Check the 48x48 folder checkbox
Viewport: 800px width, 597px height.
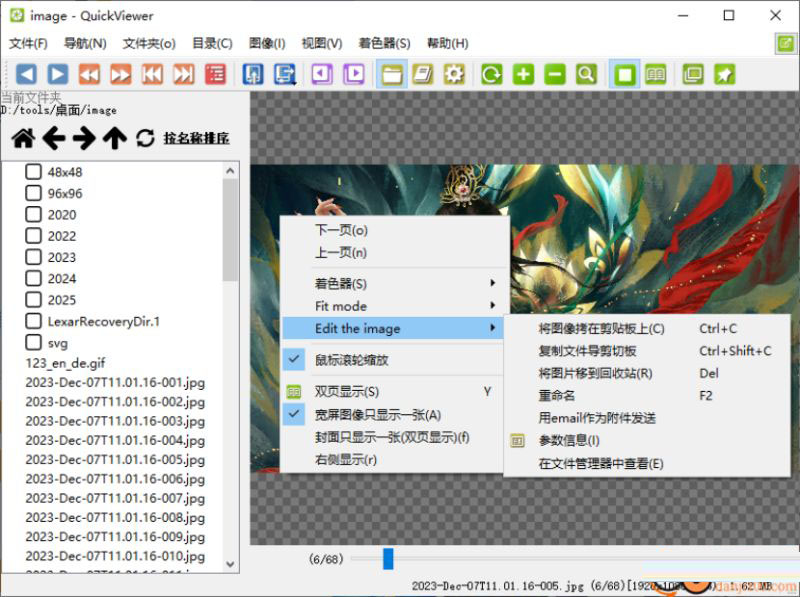[x=33, y=171]
